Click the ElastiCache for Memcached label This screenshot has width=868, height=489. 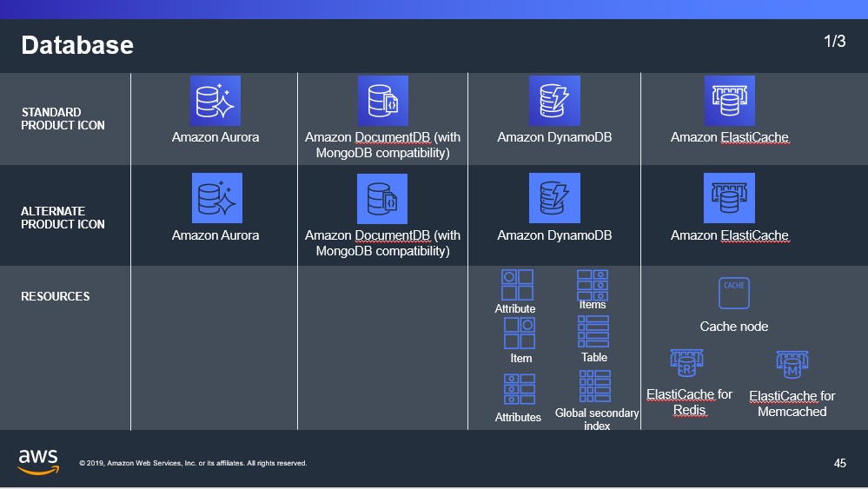(792, 404)
